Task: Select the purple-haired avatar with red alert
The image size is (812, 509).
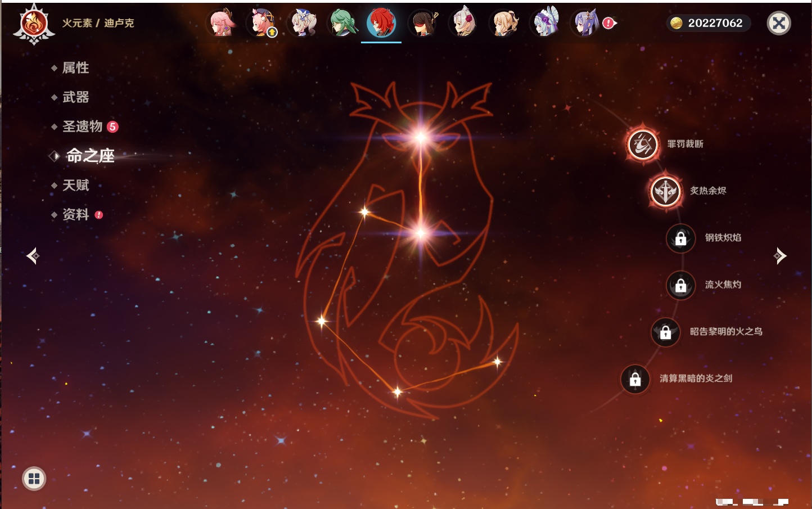Action: [x=587, y=23]
